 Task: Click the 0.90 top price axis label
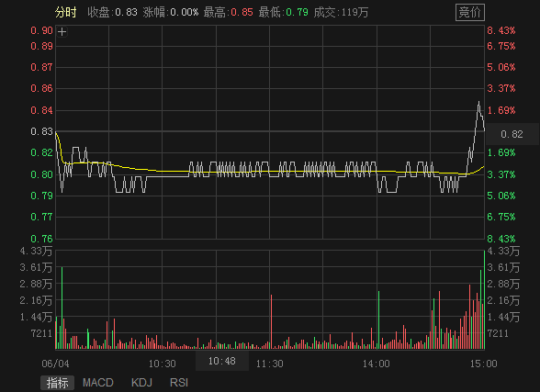pos(41,30)
